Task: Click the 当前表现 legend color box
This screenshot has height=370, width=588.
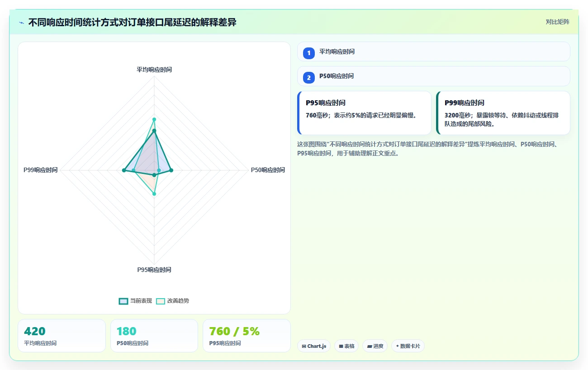Action: point(123,301)
